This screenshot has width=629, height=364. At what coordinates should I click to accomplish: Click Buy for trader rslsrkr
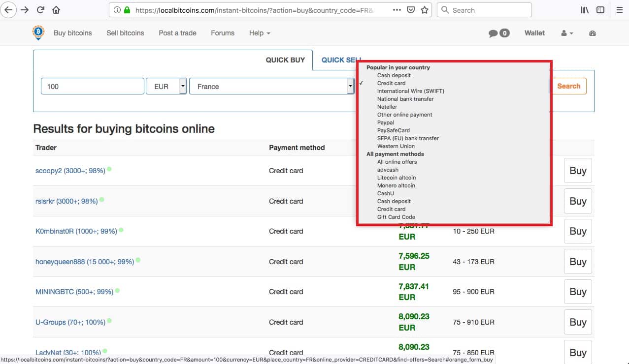coord(578,201)
